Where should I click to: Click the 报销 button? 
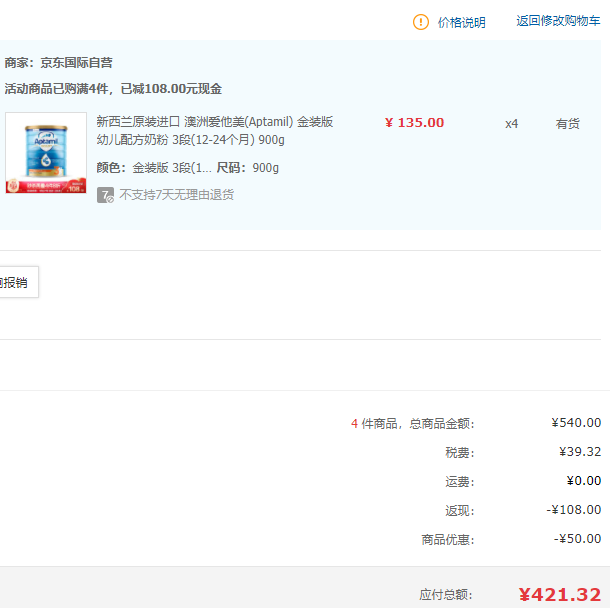(18, 282)
